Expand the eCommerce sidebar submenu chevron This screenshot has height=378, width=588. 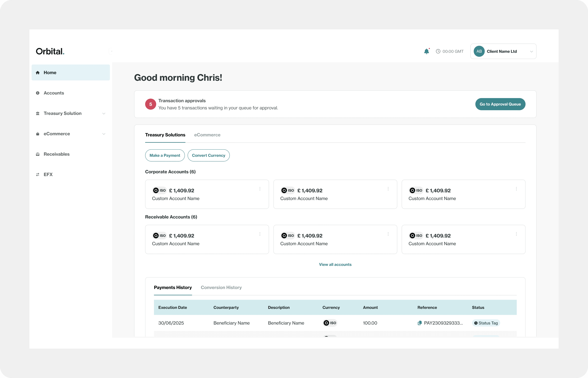click(104, 134)
